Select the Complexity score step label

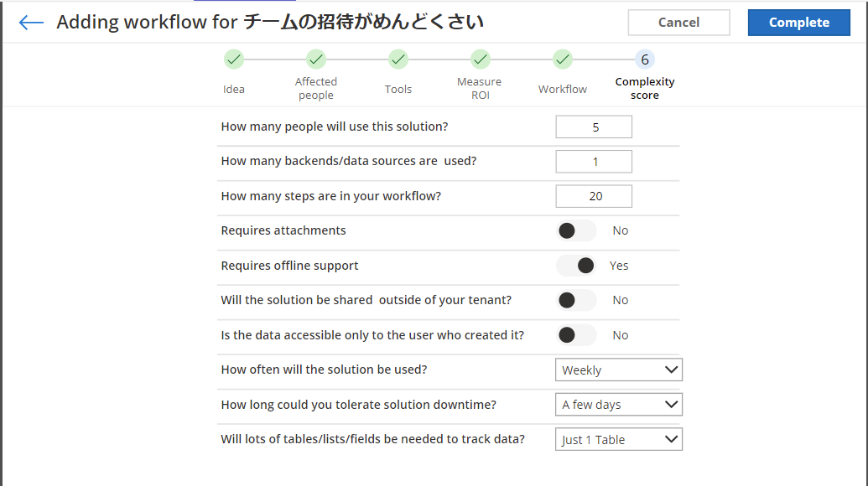[645, 89]
